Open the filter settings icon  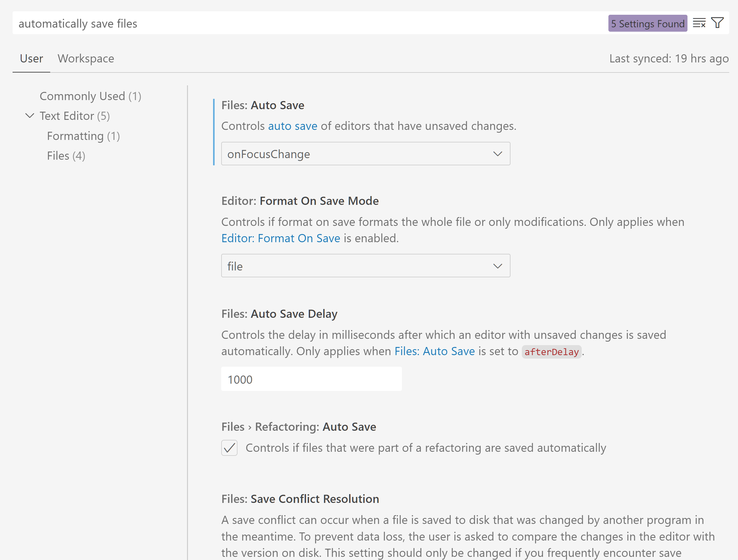point(718,23)
